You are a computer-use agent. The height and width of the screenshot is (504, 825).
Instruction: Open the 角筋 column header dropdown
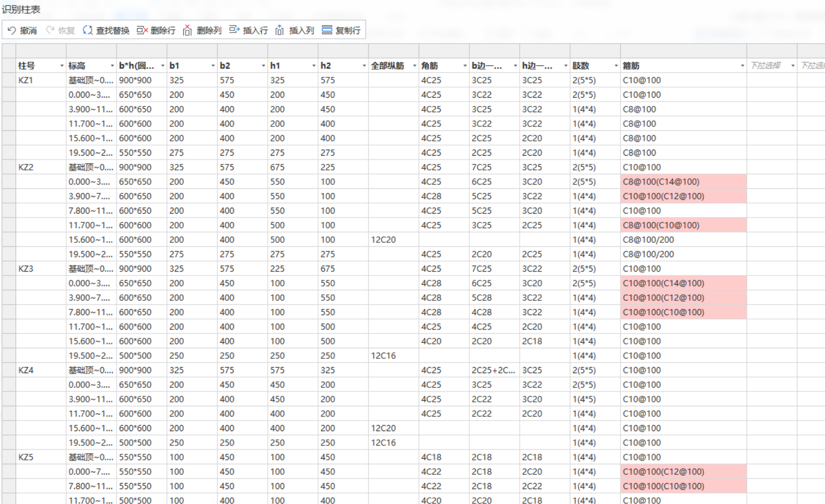click(464, 66)
